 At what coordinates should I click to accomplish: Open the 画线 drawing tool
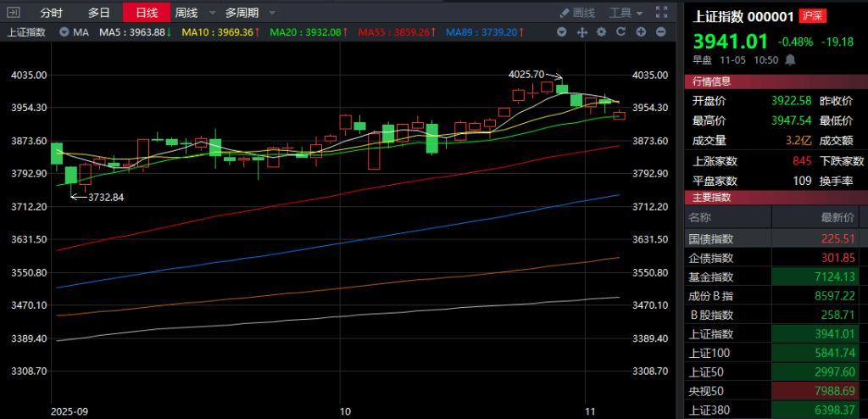(x=577, y=13)
